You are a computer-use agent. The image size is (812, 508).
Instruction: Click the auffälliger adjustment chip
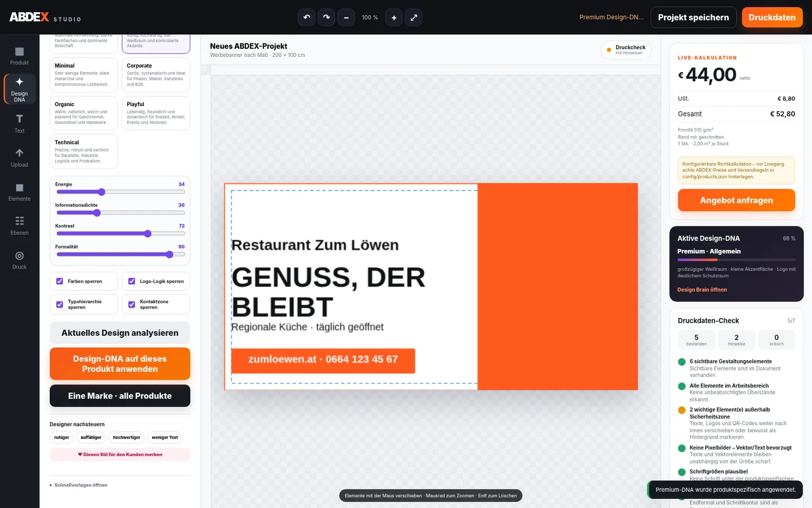[91, 438]
